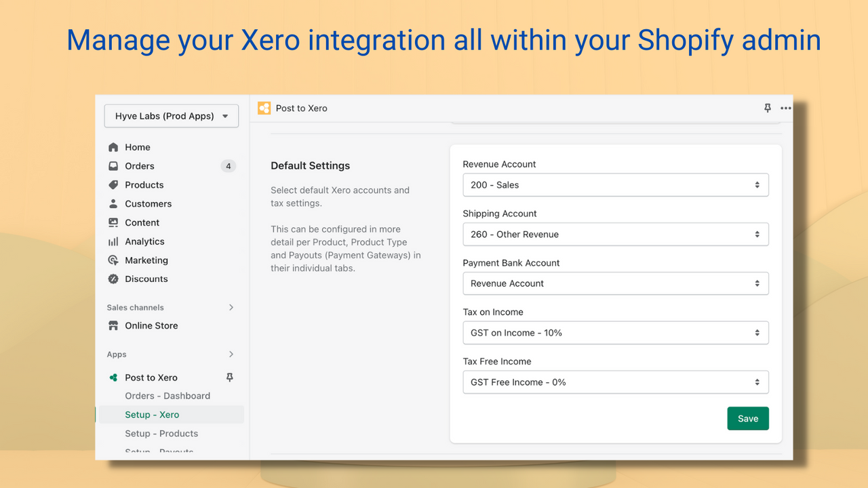Click the Discounts badge icon

coord(113,279)
